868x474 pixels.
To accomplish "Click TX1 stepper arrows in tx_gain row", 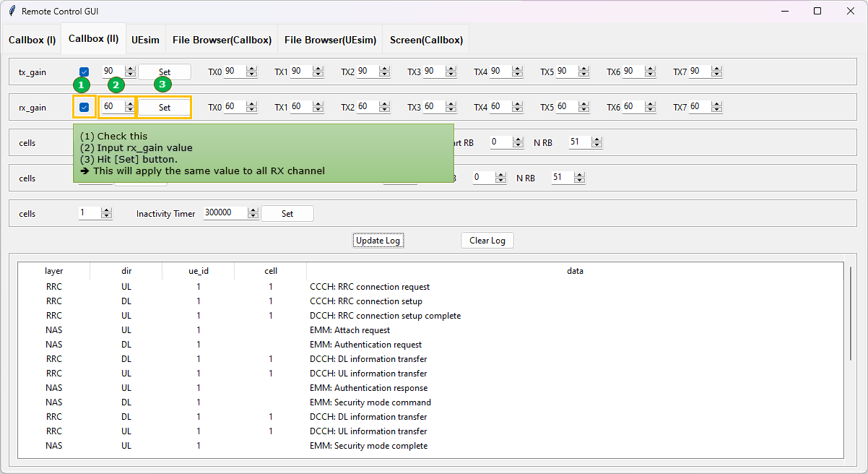I will coord(318,72).
